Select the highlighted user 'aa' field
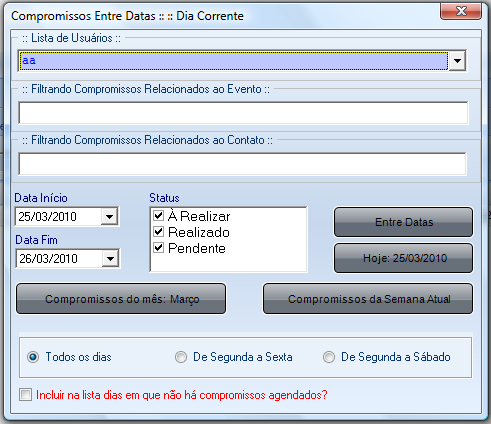This screenshot has width=491, height=424. click(x=233, y=61)
